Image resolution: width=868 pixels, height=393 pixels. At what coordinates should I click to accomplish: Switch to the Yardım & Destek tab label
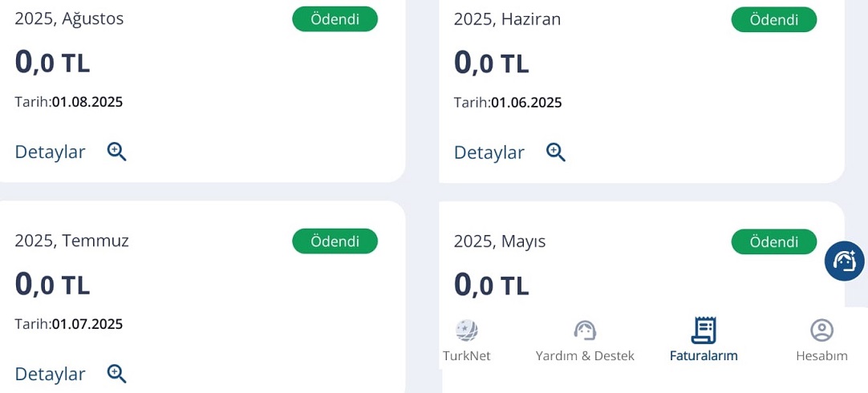coord(585,356)
